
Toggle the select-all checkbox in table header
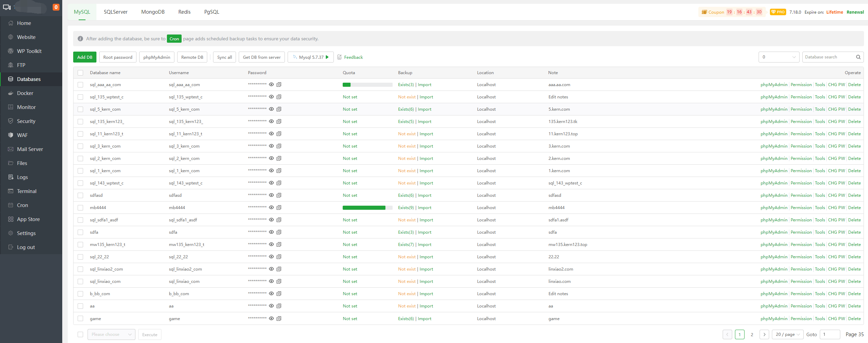[80, 73]
